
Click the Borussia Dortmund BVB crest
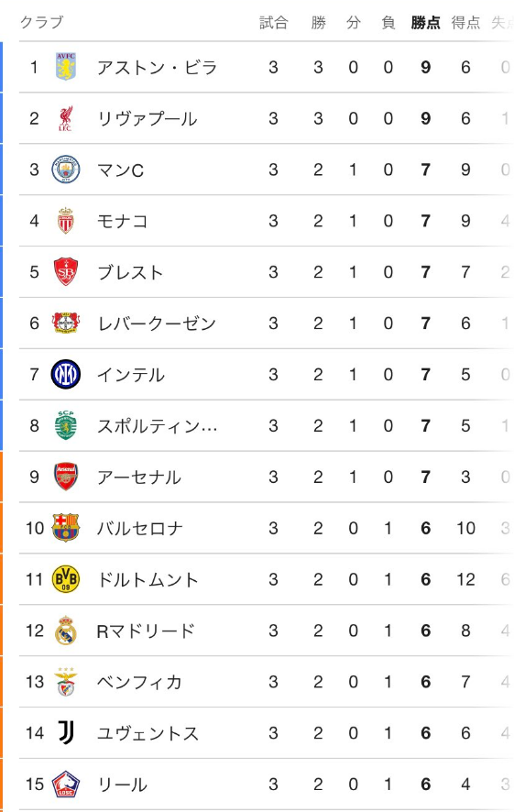click(66, 579)
